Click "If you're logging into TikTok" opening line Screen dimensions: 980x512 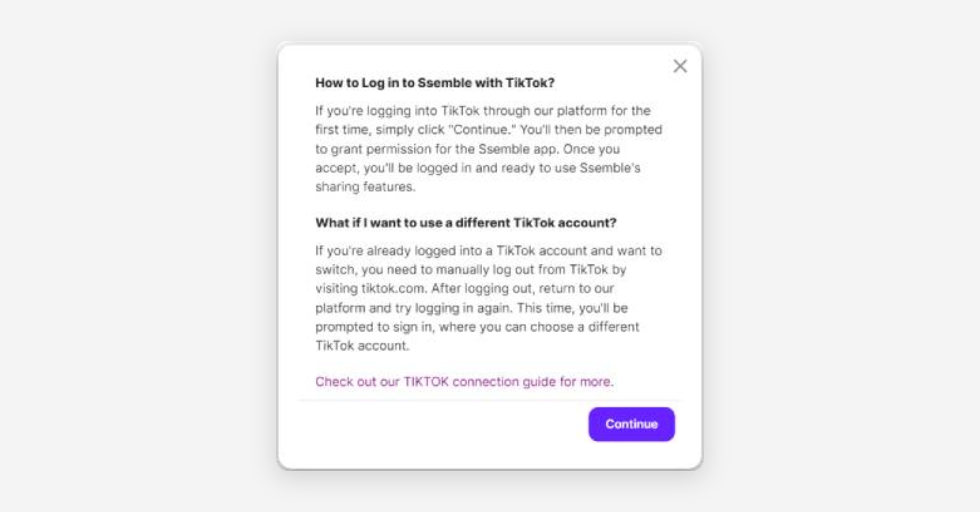click(x=397, y=111)
